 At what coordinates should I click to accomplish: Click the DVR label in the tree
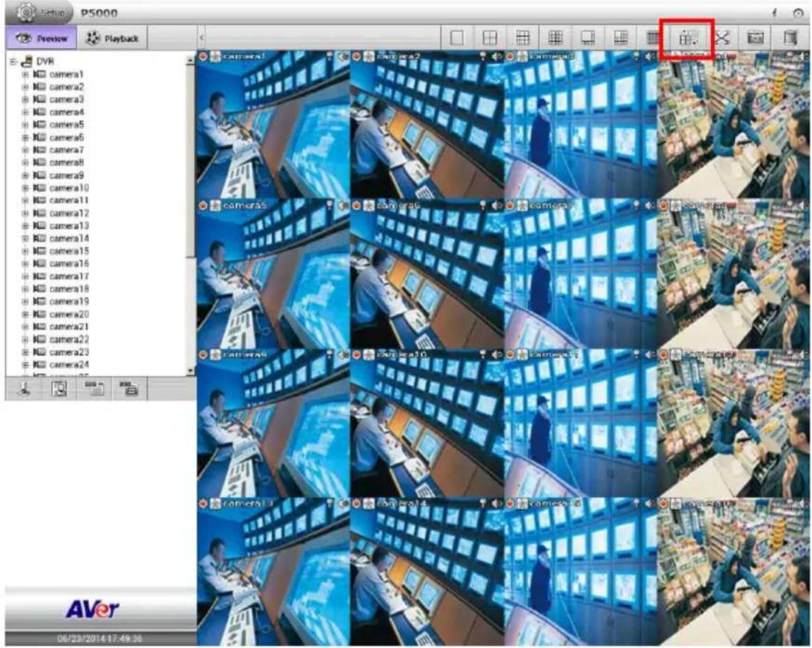coord(45,61)
